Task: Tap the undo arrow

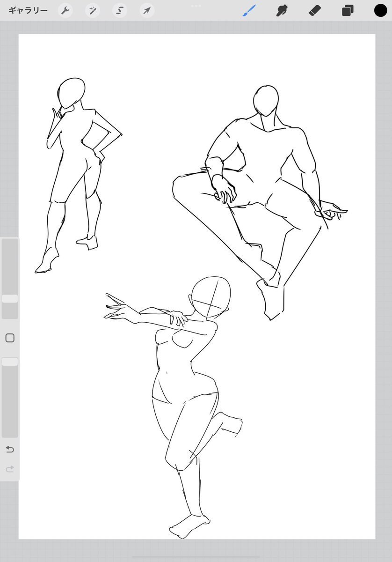Action: coord(10,450)
